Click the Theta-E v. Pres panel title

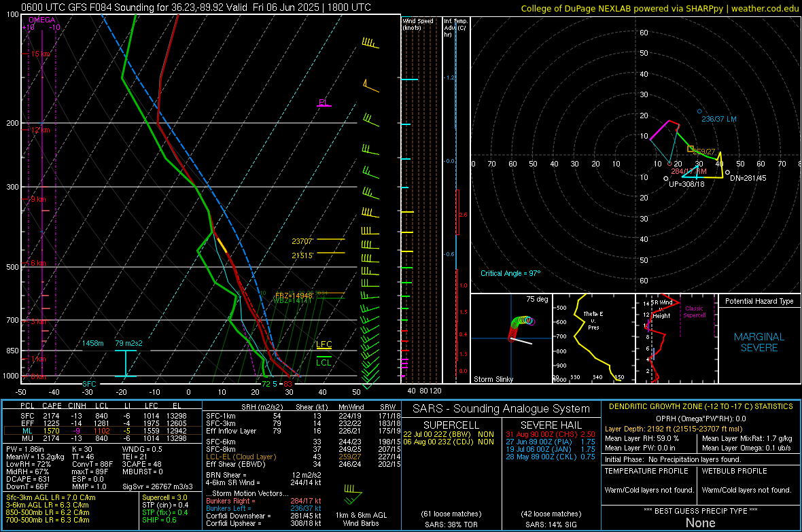(593, 320)
